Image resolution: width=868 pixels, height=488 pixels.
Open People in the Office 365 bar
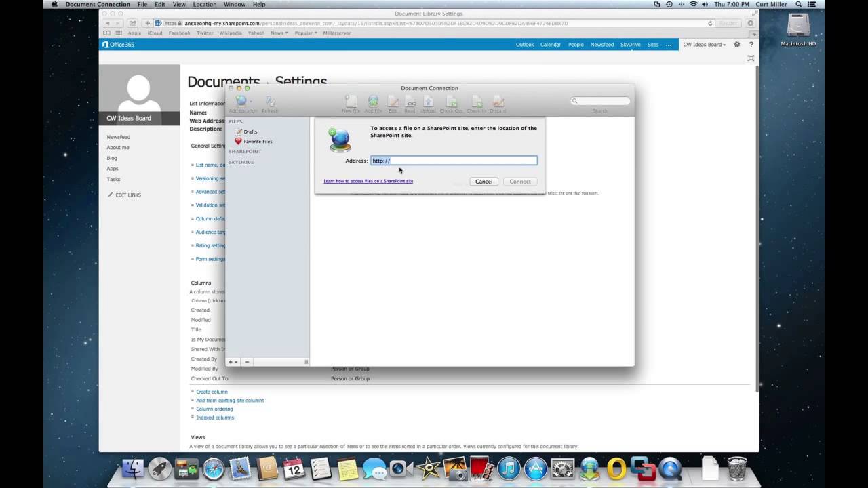[576, 45]
